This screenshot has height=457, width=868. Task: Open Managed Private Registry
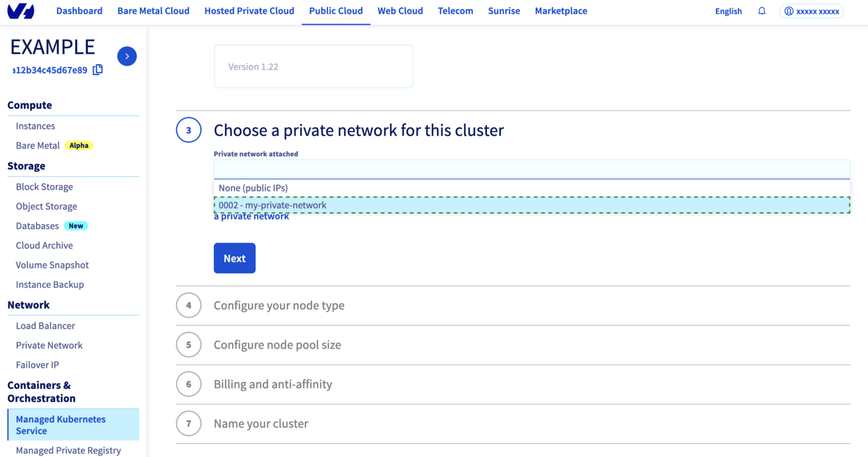pos(68,450)
